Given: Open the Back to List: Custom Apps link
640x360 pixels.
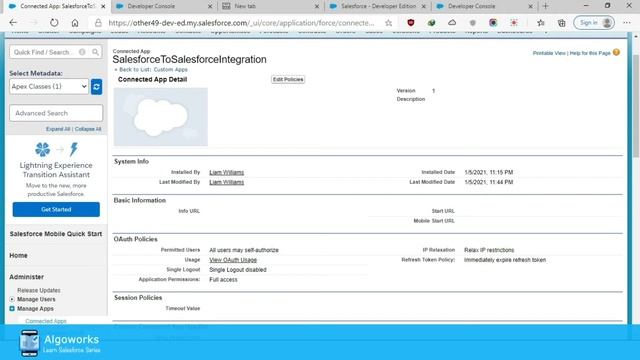Looking at the screenshot, I should (x=153, y=70).
